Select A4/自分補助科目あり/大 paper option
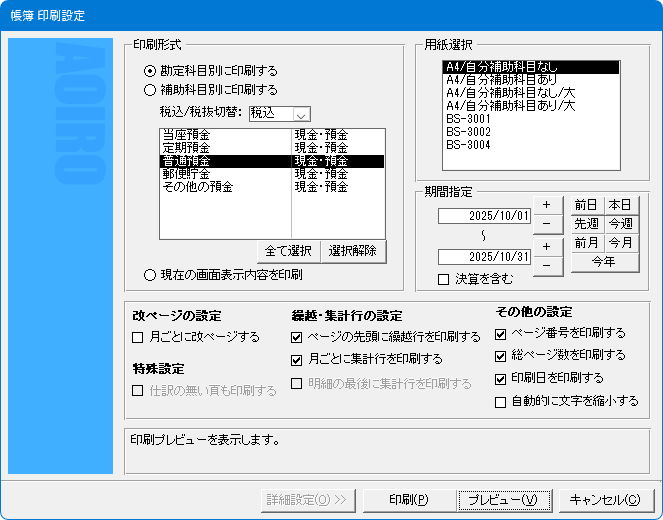 (x=510, y=105)
